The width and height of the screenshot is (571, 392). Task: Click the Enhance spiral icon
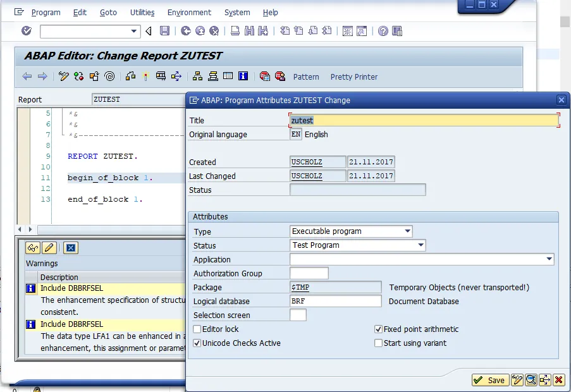click(109, 76)
